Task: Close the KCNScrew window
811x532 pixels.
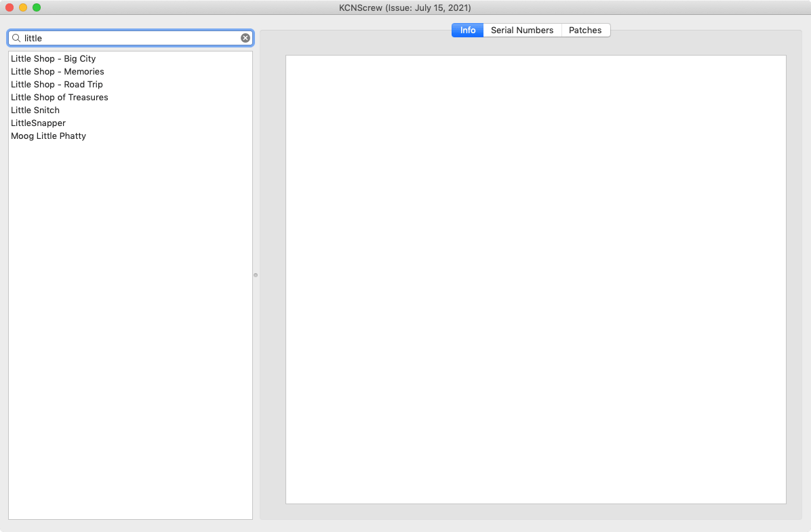Action: (x=9, y=7)
